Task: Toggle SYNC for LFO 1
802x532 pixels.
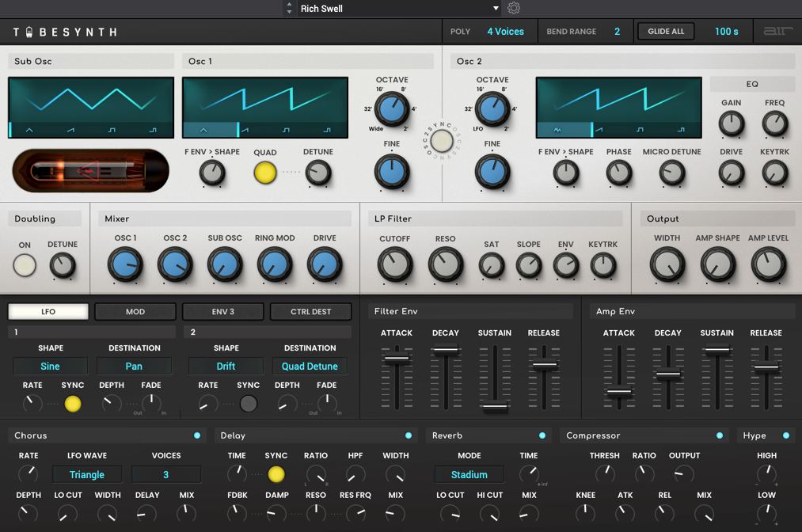Action: point(72,404)
